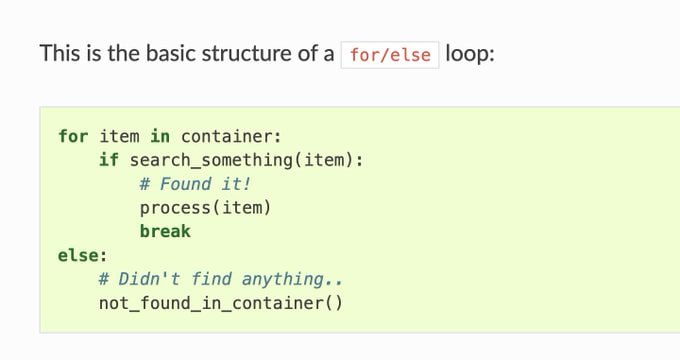Click the '# Found it!' comment

tap(195, 184)
